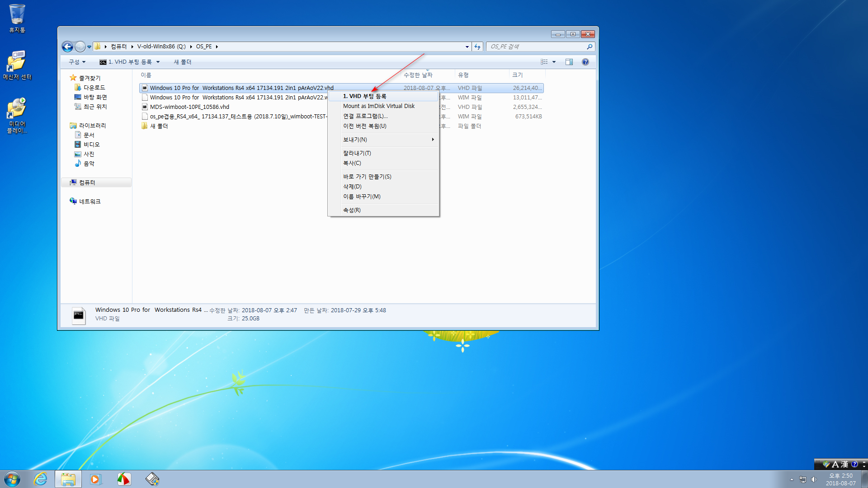Choose 바로 가기 만들기(S) menu entry
Image resolution: width=868 pixels, height=488 pixels.
[383, 177]
